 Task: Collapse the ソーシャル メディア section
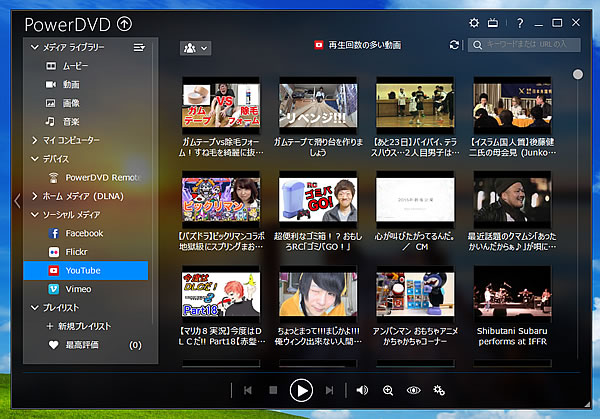coord(35,214)
